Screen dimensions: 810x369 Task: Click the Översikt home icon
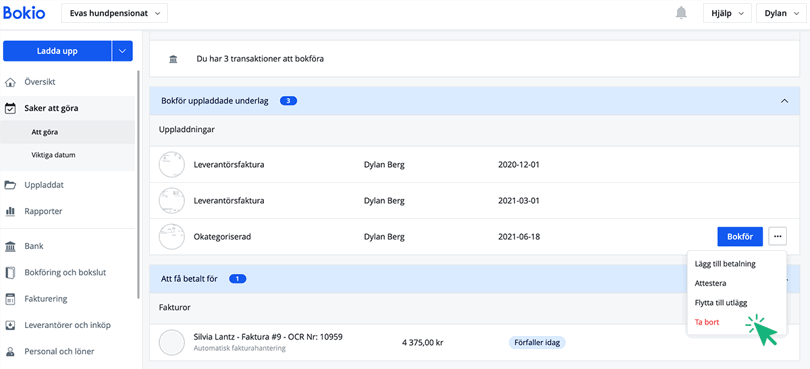point(10,82)
